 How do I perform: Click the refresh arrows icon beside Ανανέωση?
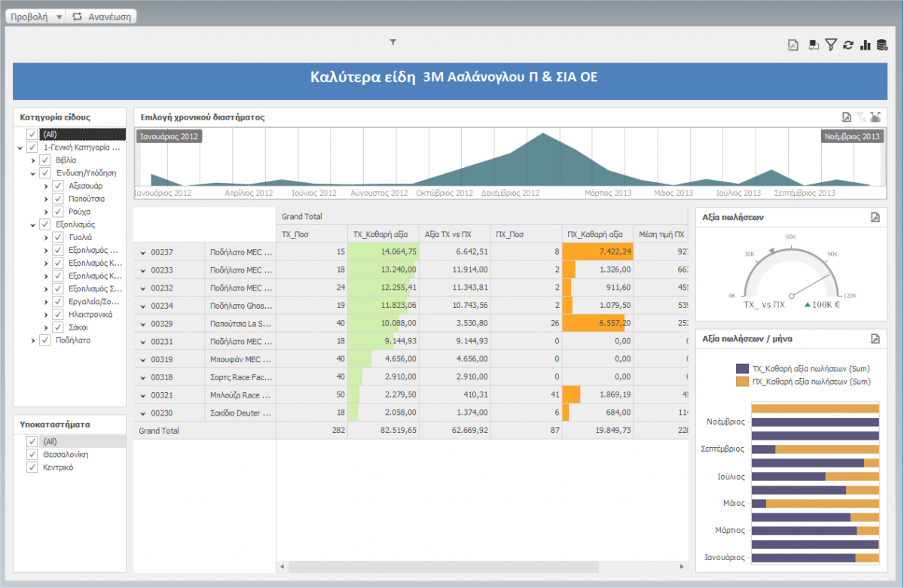[77, 16]
